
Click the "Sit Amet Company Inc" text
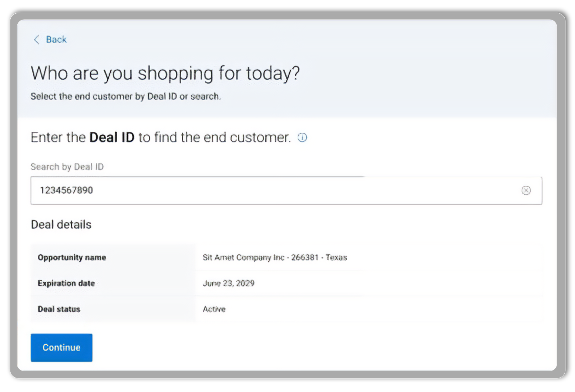(243, 257)
